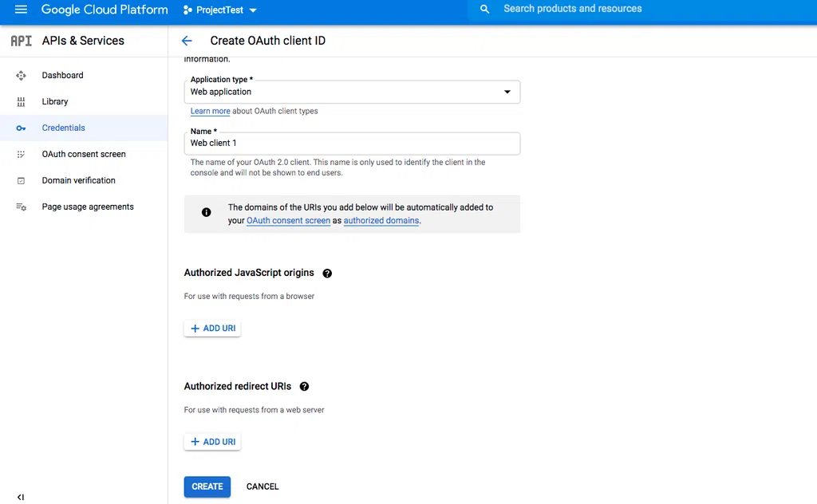Click the Application type dropdown arrow
The height and width of the screenshot is (504, 817).
(507, 92)
